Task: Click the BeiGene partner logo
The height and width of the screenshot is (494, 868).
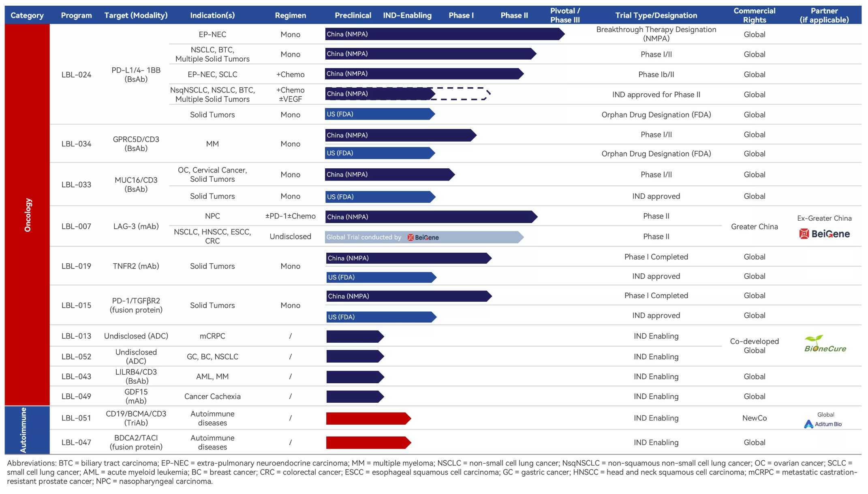Action: pyautogui.click(x=824, y=234)
